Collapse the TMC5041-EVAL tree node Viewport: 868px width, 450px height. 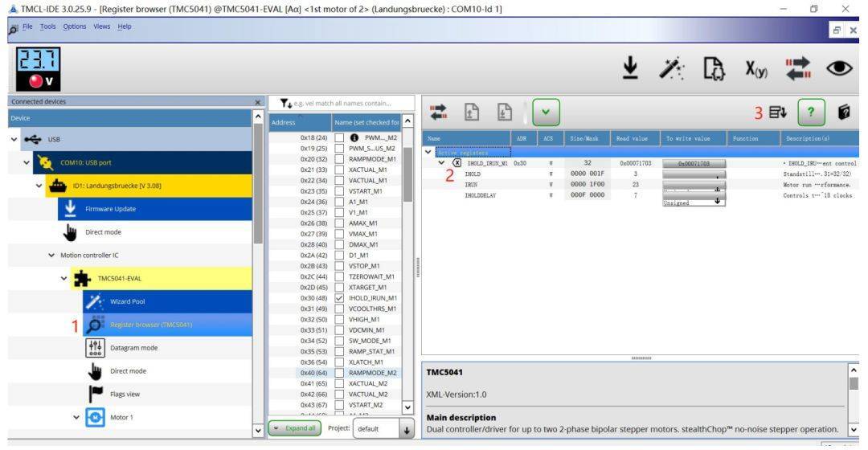(x=64, y=278)
